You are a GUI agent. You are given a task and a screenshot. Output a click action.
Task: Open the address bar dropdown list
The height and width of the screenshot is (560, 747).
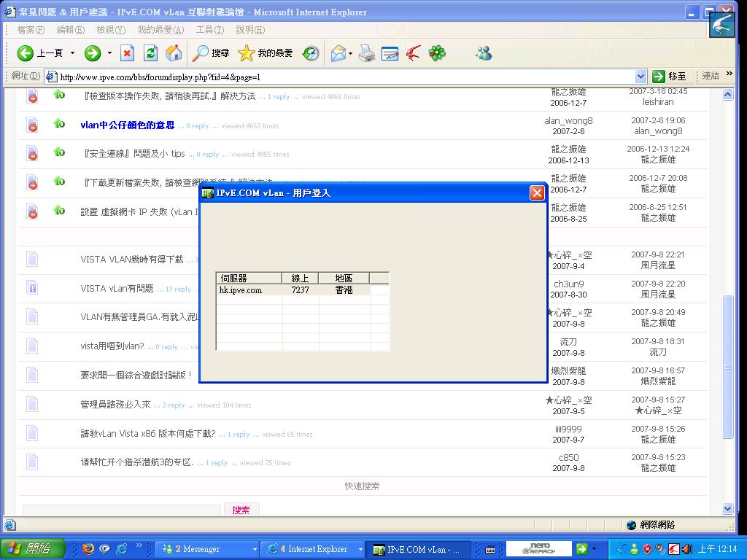pos(641,76)
